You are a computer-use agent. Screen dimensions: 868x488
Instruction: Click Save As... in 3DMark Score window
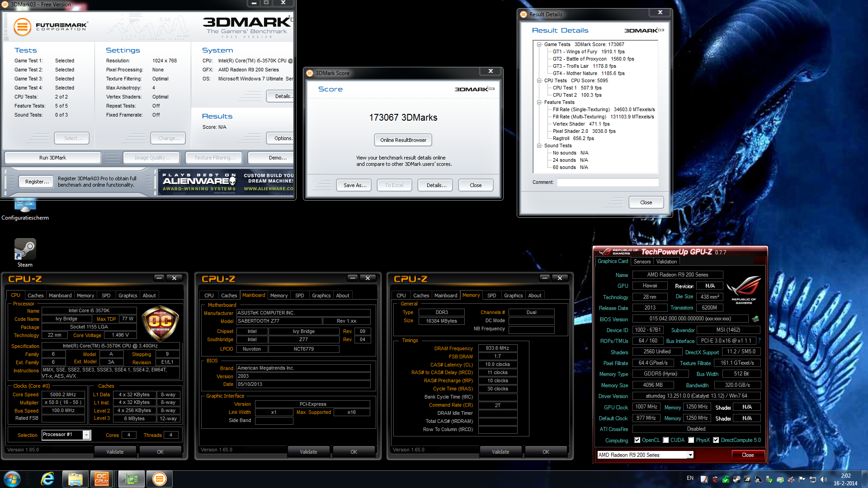click(x=354, y=185)
